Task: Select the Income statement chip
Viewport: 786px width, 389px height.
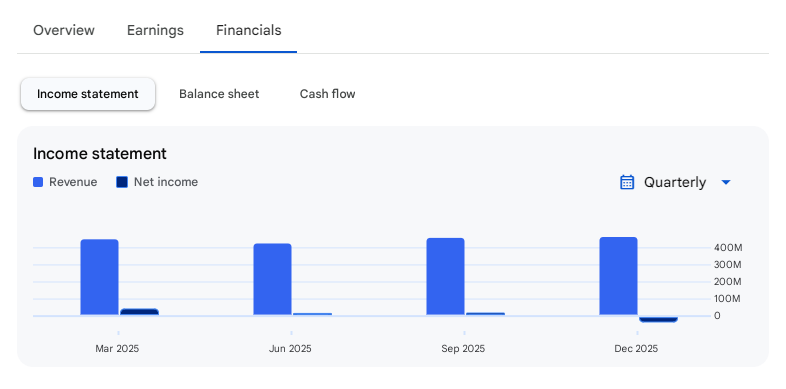Action: 88,94
